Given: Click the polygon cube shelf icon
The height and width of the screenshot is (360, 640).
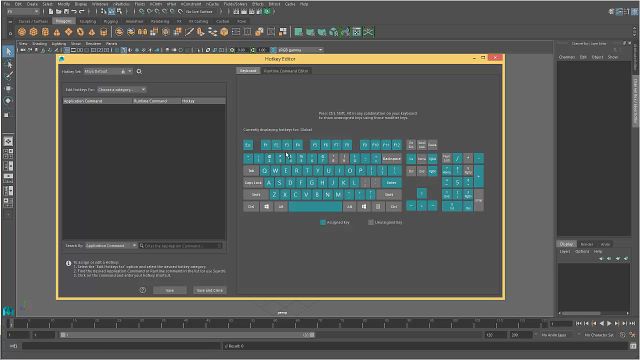Looking at the screenshot, I should click(x=33, y=32).
